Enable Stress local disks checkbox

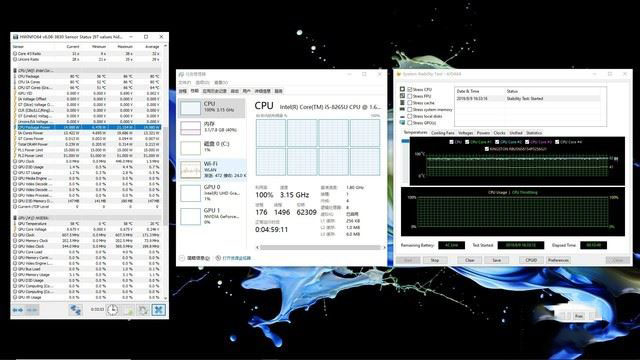click(409, 116)
